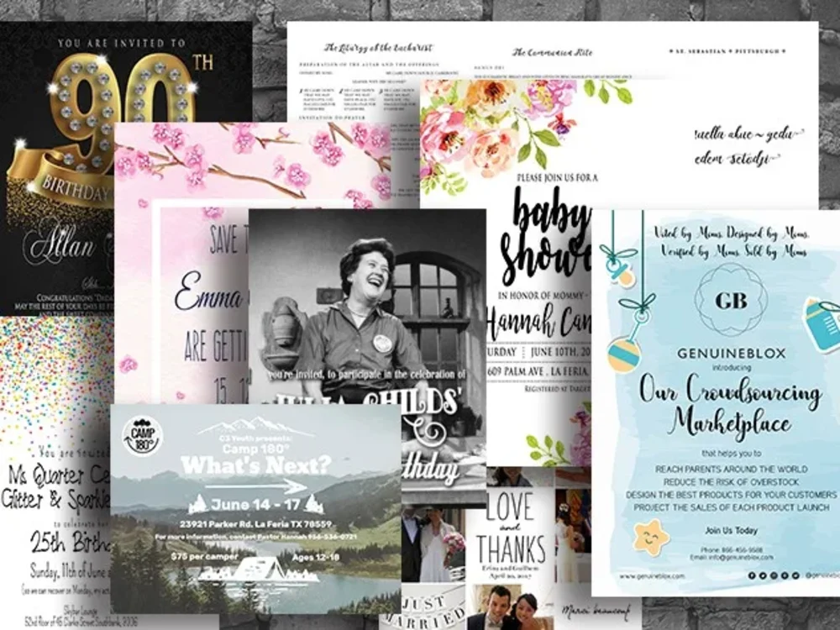Click the 'ARE GETTI' text on save the date
Image resolution: width=840 pixels, height=630 pixels.
(215, 345)
